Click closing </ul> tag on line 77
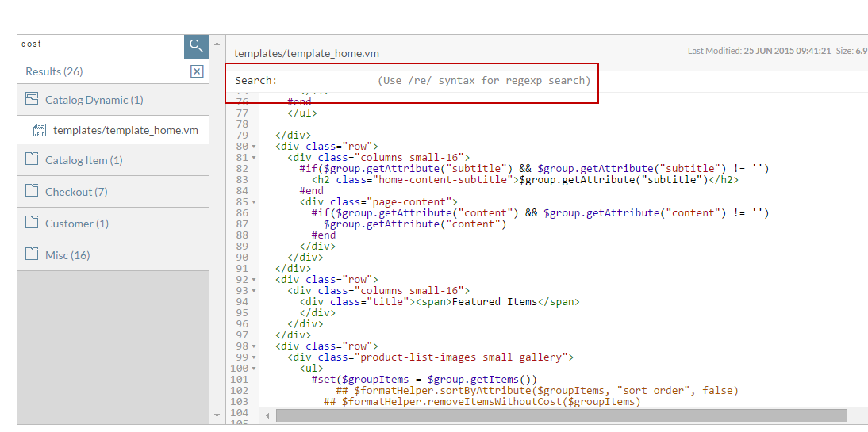 [x=302, y=113]
